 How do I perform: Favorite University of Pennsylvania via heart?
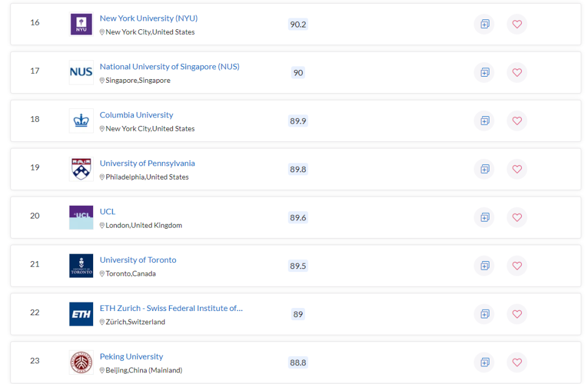click(x=517, y=169)
